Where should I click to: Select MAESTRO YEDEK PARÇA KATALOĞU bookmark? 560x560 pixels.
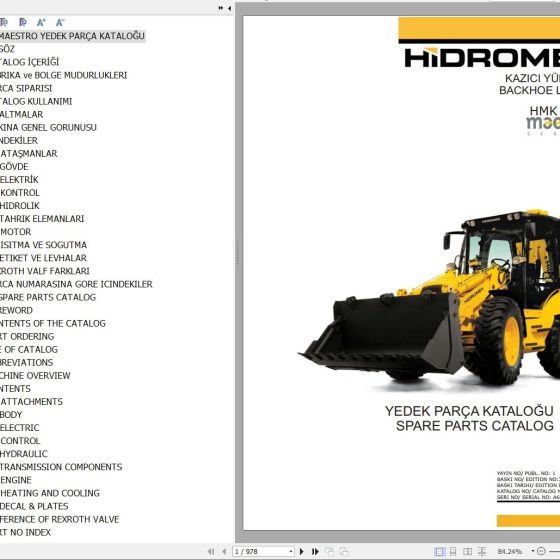click(72, 36)
